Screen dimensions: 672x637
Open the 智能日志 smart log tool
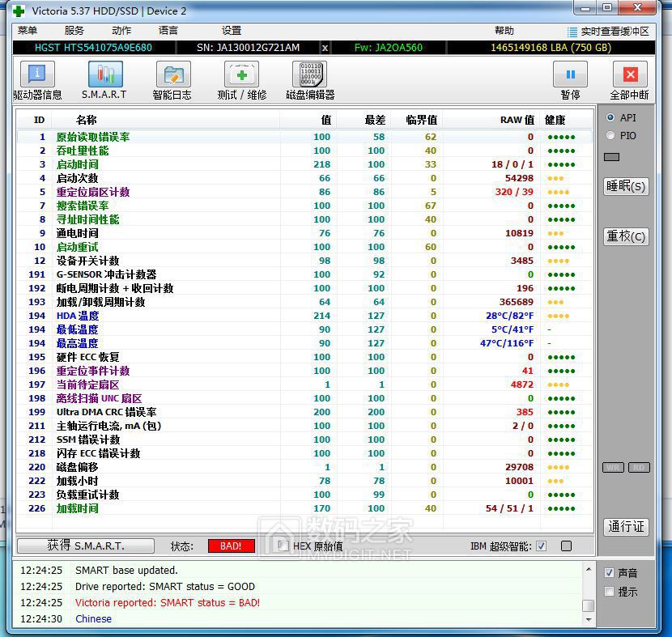[x=173, y=74]
